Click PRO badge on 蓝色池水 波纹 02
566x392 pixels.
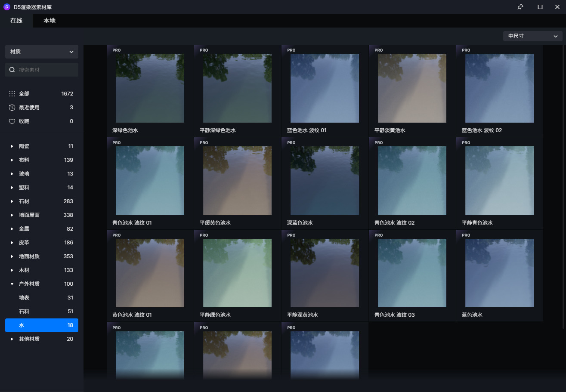tap(466, 50)
